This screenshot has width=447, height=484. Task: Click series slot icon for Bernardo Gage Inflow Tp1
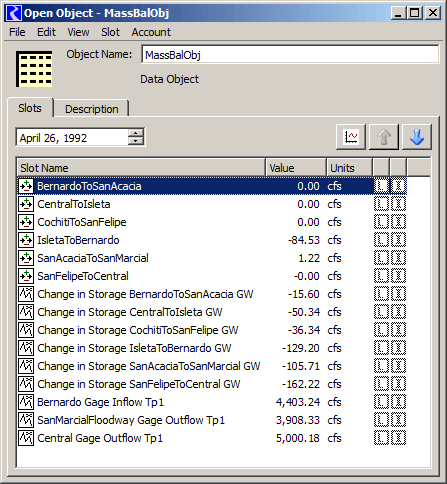tap(26, 402)
